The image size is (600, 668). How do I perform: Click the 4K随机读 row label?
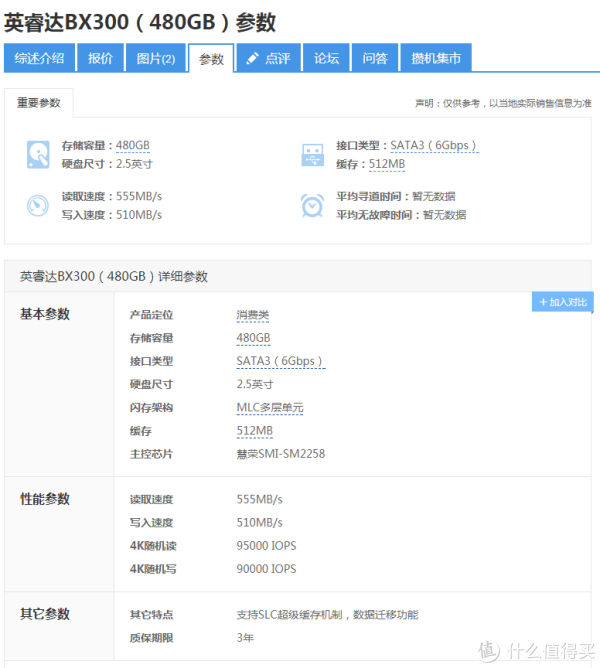coord(153,546)
